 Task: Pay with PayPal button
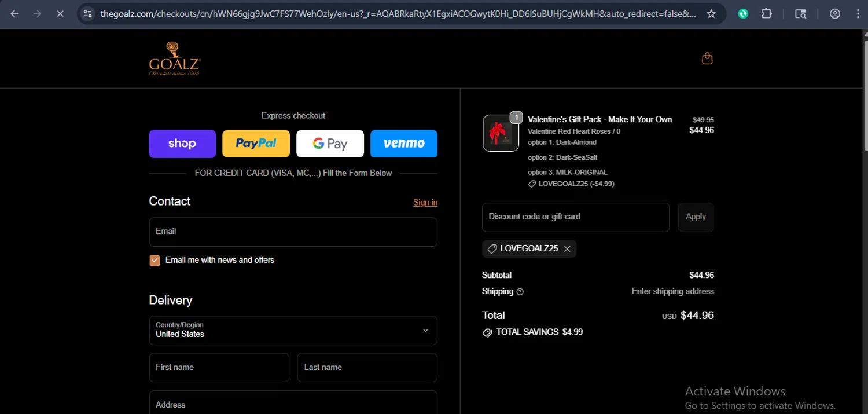point(256,144)
